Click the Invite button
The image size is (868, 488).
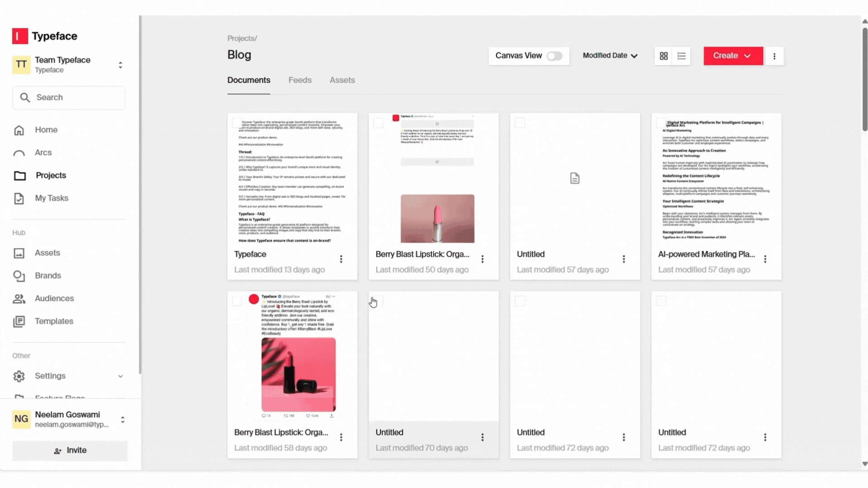pos(70,450)
